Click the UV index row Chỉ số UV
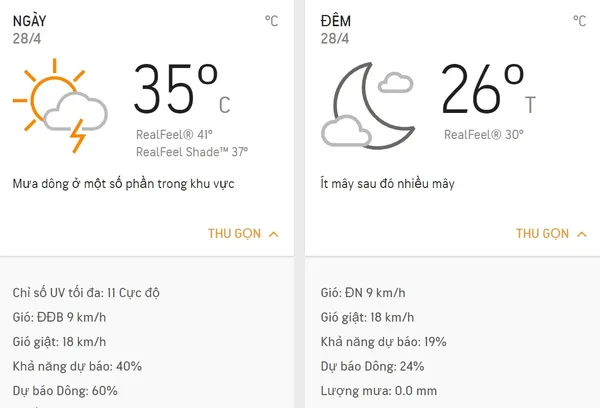Viewport: 600px width, 408px height. (x=86, y=293)
